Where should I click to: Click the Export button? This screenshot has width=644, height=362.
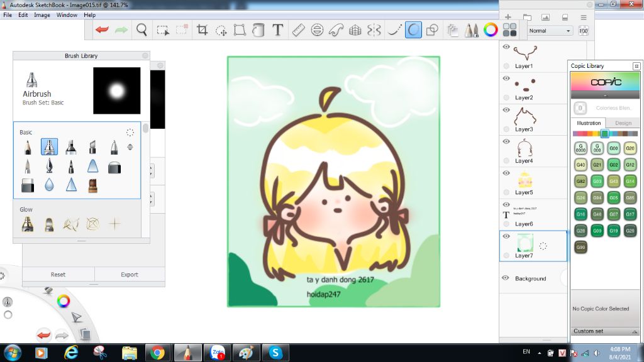(x=130, y=275)
